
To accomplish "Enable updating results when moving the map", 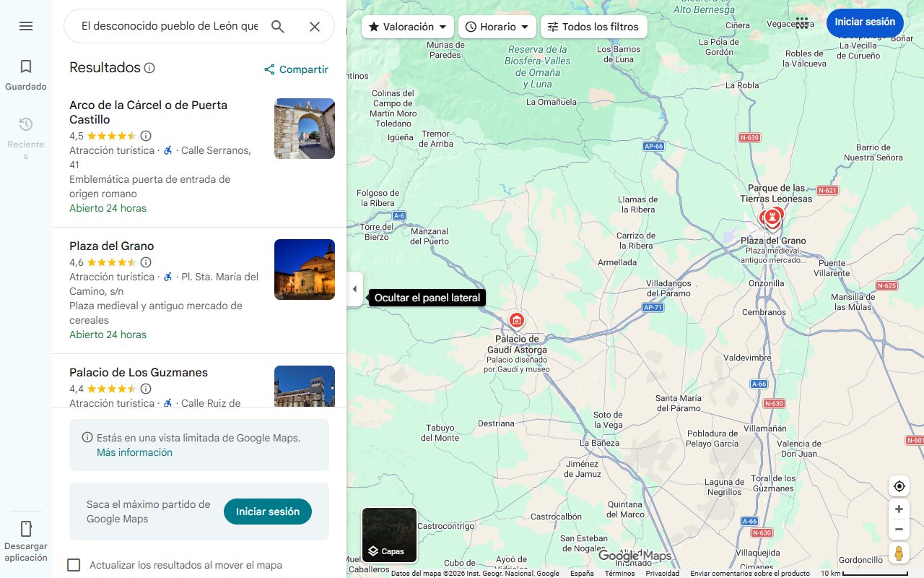I will (x=74, y=565).
